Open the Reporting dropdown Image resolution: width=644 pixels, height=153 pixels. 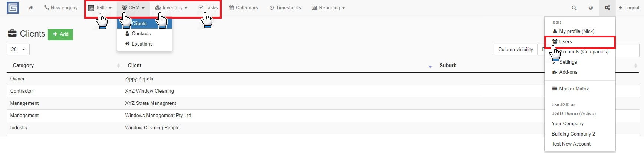pos(328,7)
